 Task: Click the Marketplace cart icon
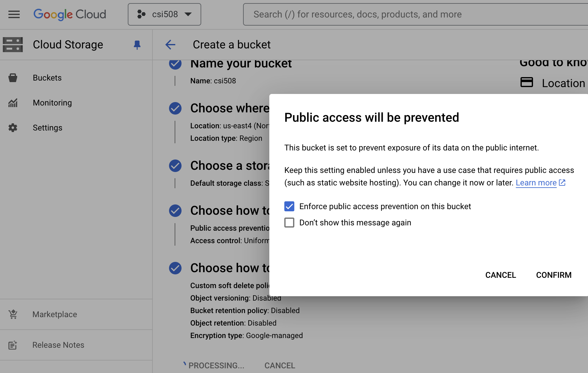(13, 314)
